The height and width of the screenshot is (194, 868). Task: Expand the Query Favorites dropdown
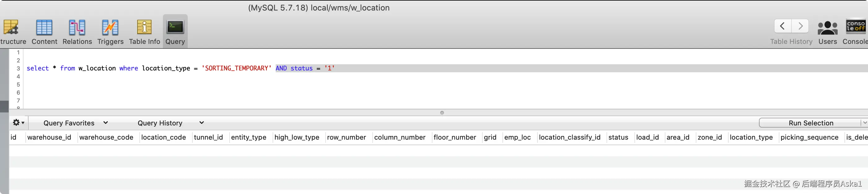(76, 123)
